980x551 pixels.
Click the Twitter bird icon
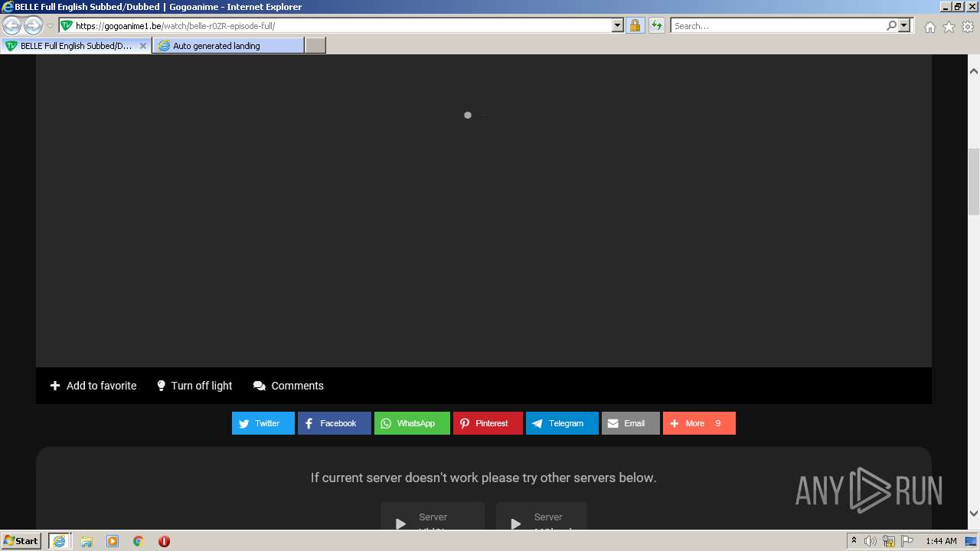244,423
